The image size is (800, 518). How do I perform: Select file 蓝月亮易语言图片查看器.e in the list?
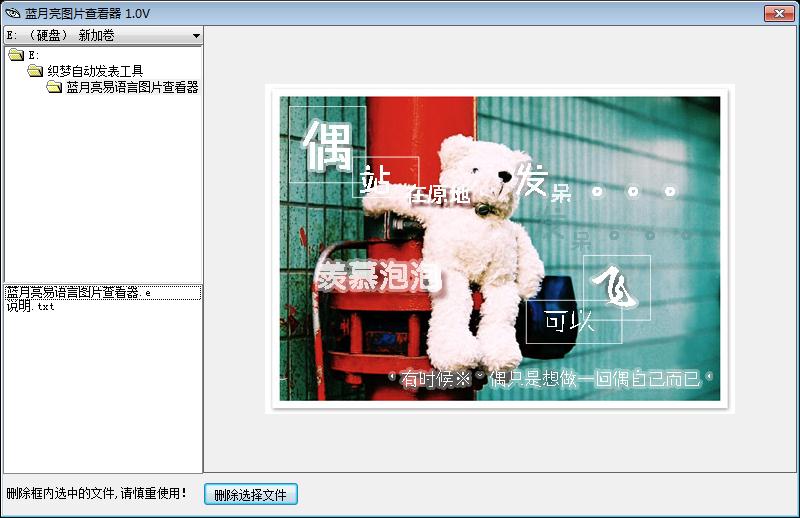coord(103,292)
